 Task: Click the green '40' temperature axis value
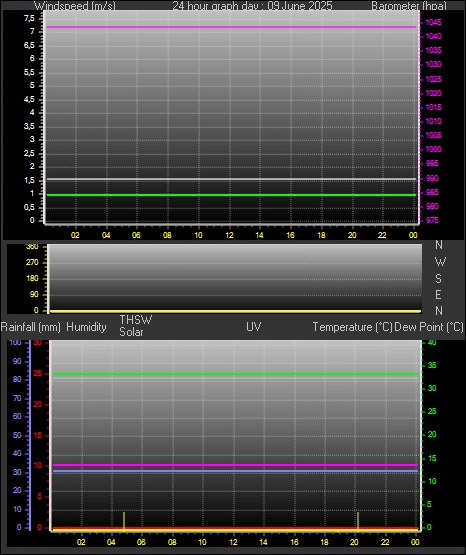pos(432,343)
